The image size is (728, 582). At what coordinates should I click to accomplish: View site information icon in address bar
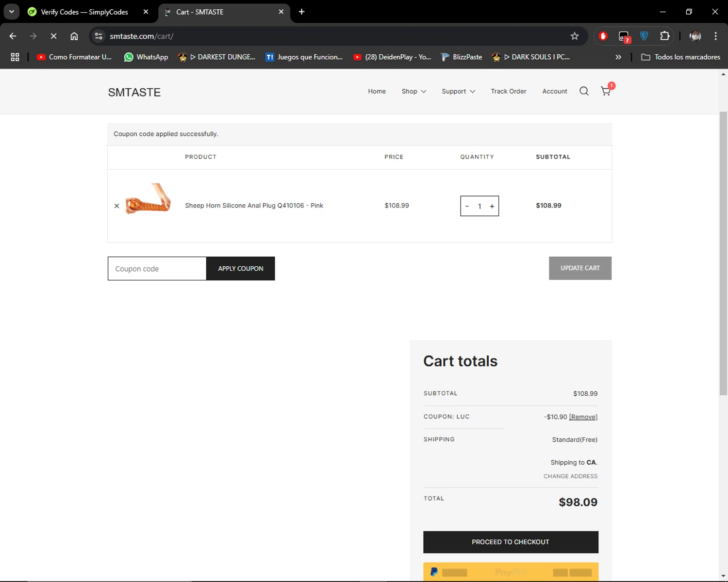(99, 36)
